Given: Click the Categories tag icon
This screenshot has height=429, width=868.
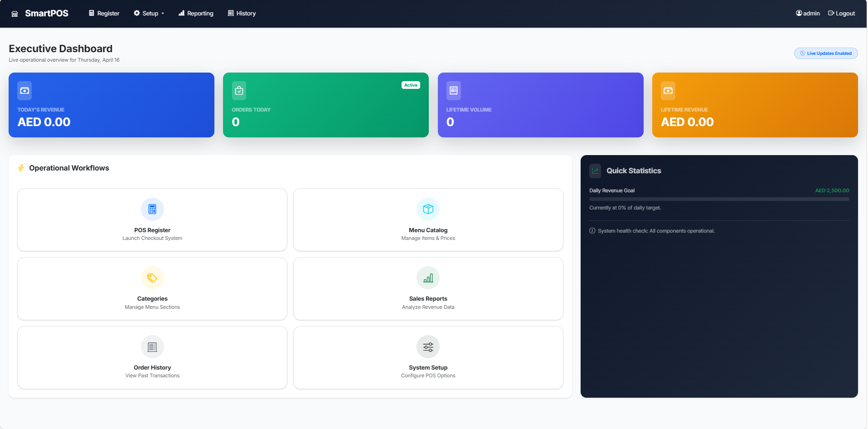Looking at the screenshot, I should [x=152, y=278].
